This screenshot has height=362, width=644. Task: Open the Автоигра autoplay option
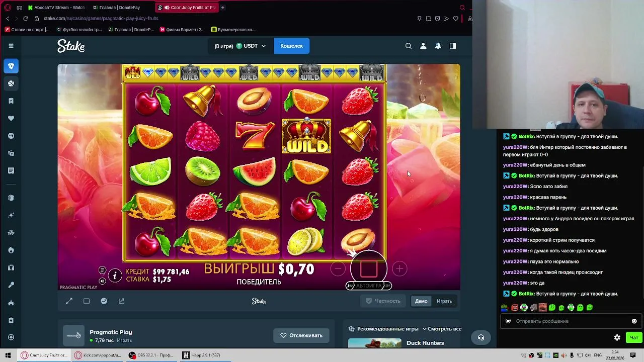tap(369, 286)
